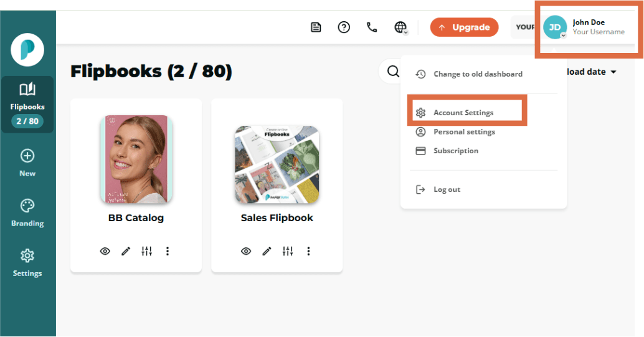Select Account Settings from menu
The image size is (644, 337).
tap(463, 113)
